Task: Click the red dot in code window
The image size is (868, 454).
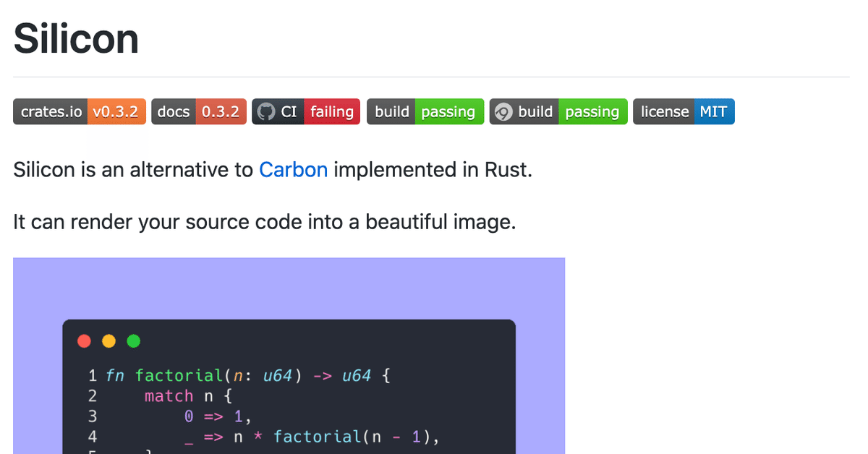Action: [84, 341]
